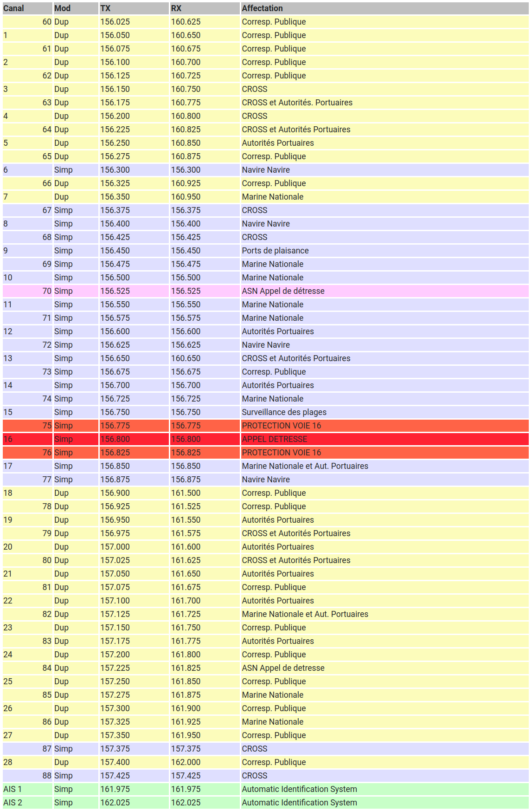The image size is (532, 811).
Task: Click the AIS 2 channel cell
Action: (27, 803)
